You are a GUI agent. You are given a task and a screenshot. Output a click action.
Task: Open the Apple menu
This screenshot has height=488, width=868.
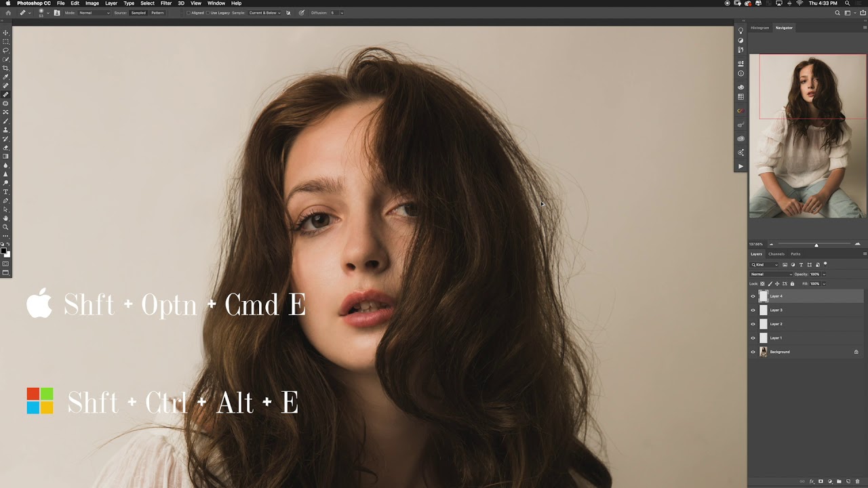8,3
